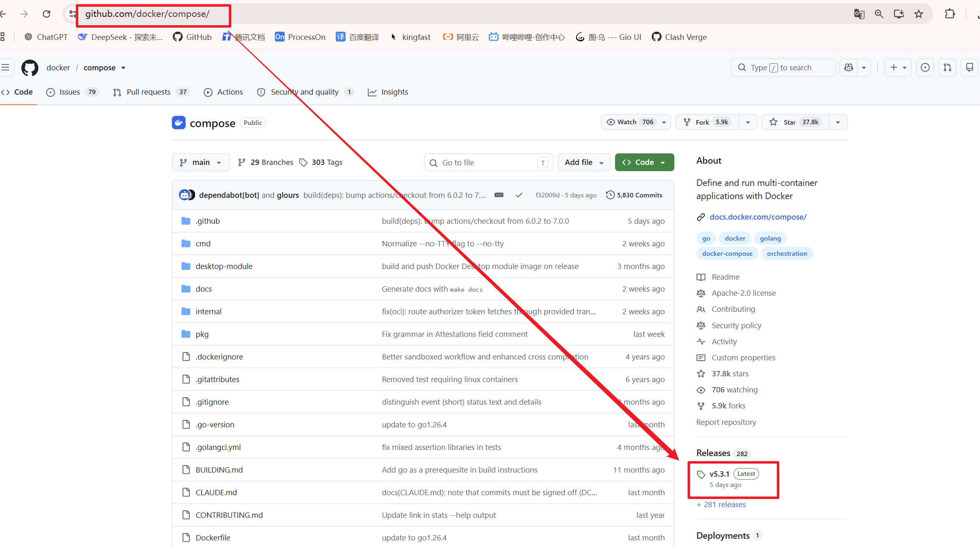Switch to the Code tab
Viewport: 980px width, 547px height.
[17, 92]
